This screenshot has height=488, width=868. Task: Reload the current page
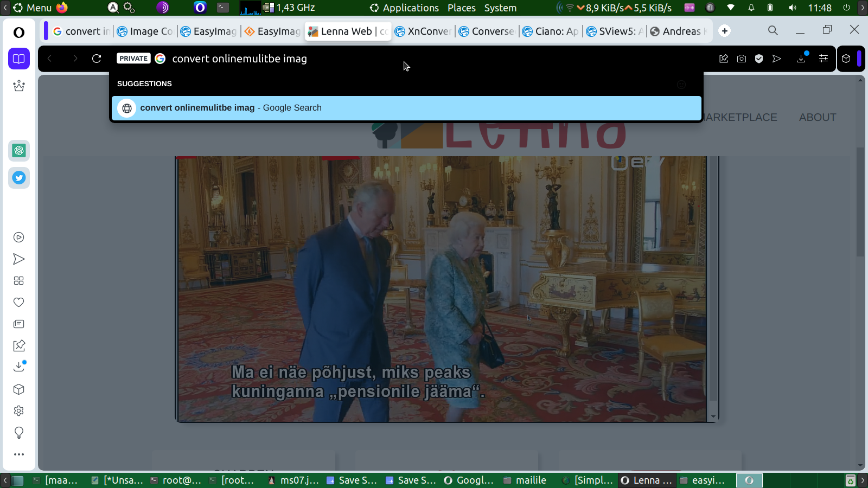[x=97, y=59]
